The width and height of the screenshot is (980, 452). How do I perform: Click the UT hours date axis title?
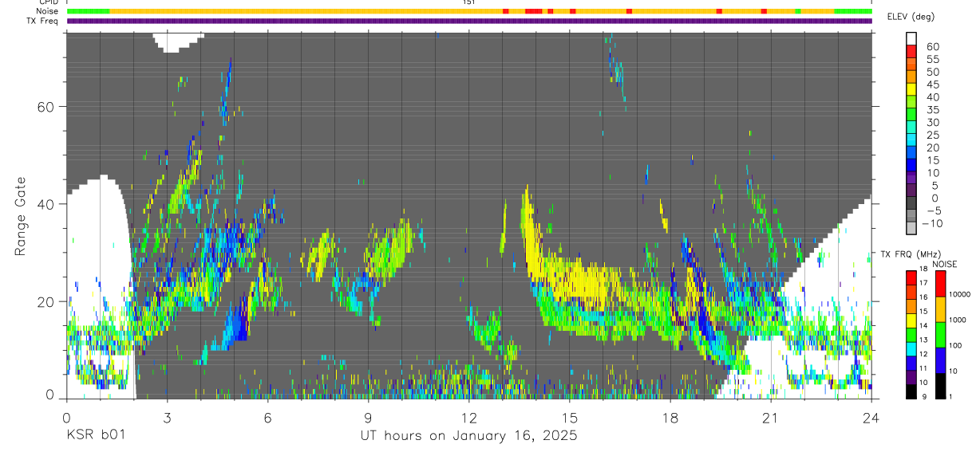pyautogui.click(x=468, y=435)
